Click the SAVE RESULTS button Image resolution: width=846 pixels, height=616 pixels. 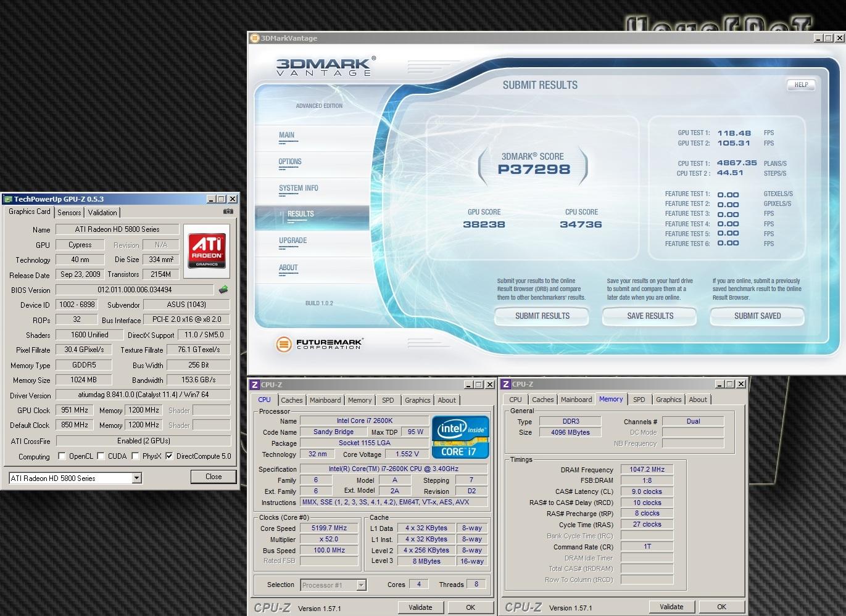pos(650,316)
